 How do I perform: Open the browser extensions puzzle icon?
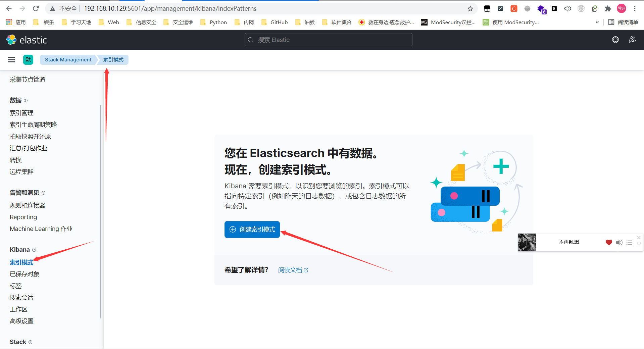(x=608, y=9)
